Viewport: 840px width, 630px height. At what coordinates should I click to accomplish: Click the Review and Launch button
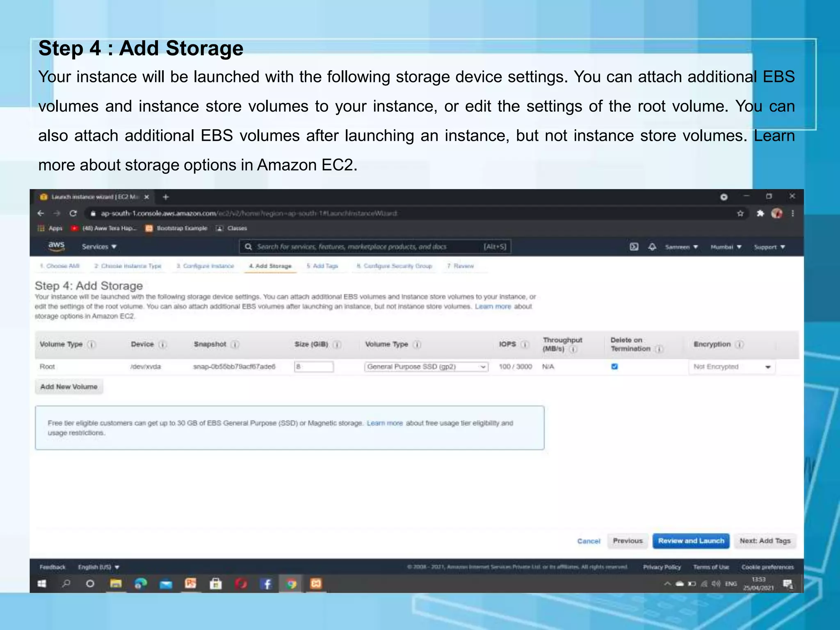pos(691,541)
